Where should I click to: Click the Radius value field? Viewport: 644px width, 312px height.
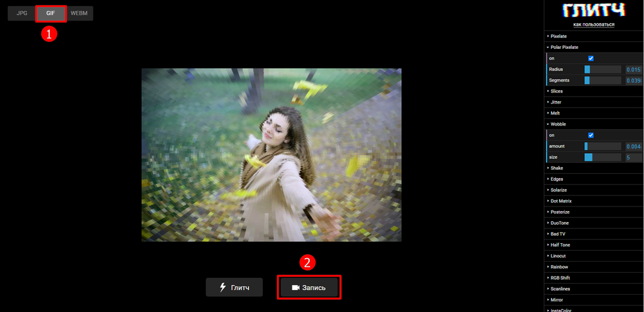point(633,69)
